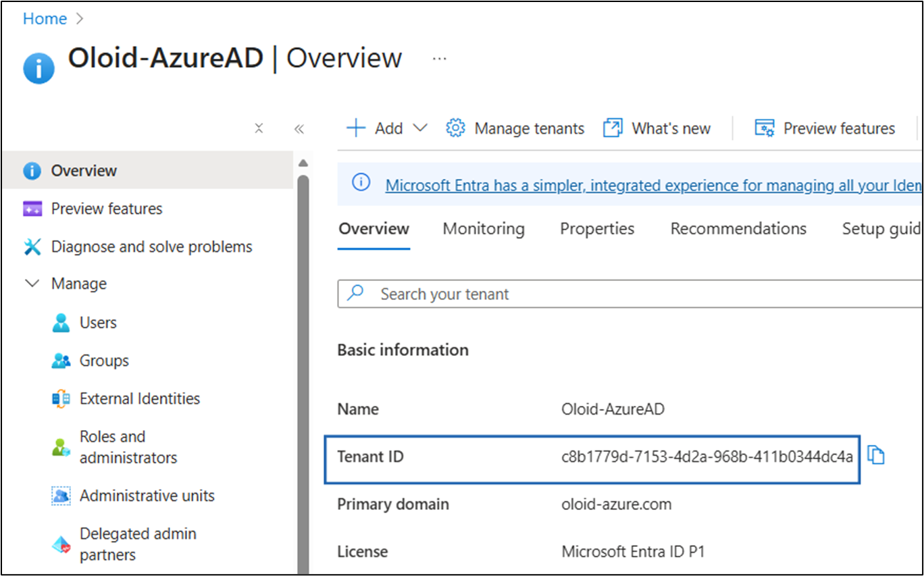Switch to the Monitoring tab
924x576 pixels.
click(484, 229)
